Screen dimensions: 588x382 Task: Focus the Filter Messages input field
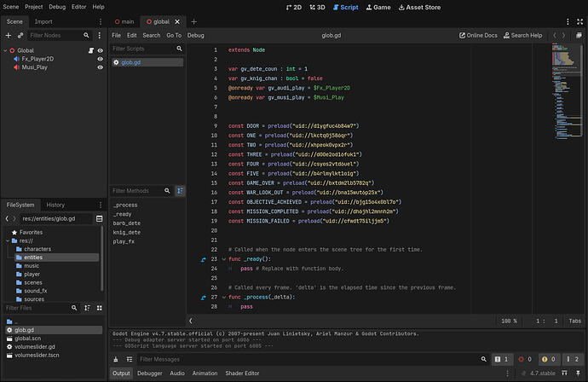pyautogui.click(x=308, y=360)
